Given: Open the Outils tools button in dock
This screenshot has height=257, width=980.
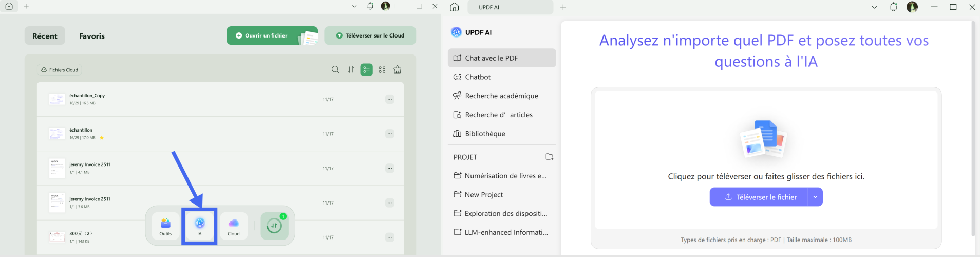Looking at the screenshot, I should (165, 226).
